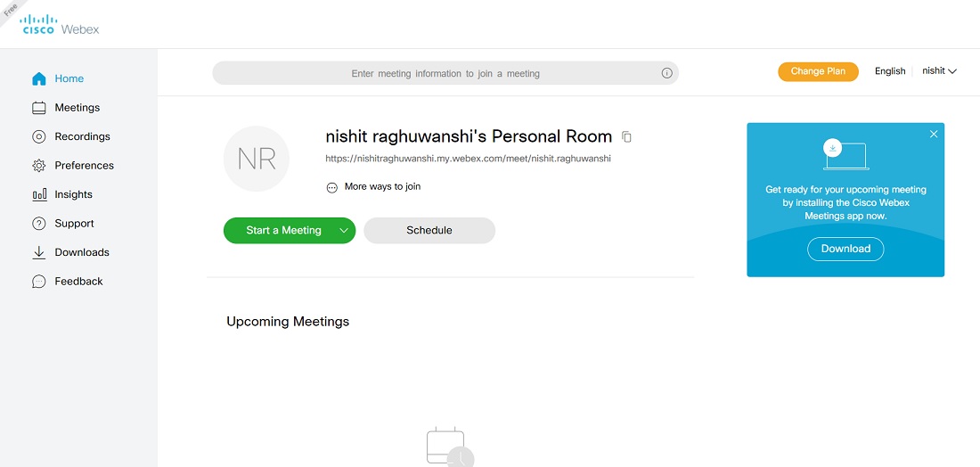The height and width of the screenshot is (467, 980).
Task: Click the Downloads arrow icon
Action: click(39, 252)
